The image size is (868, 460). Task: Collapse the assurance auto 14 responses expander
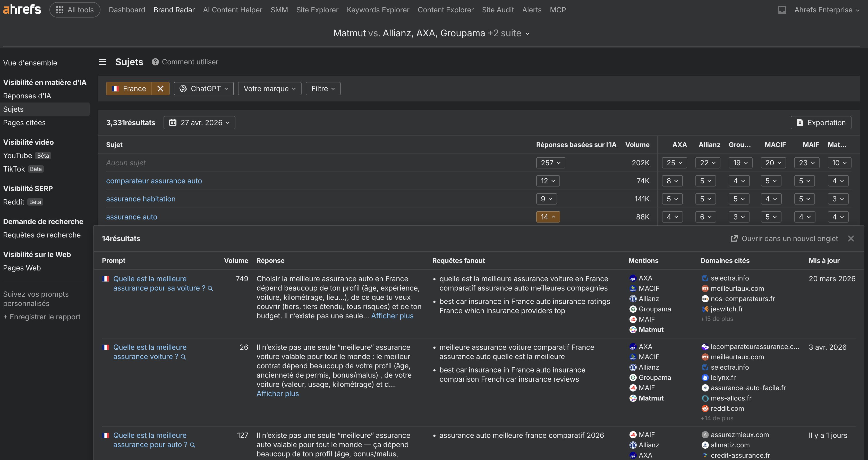pos(548,217)
